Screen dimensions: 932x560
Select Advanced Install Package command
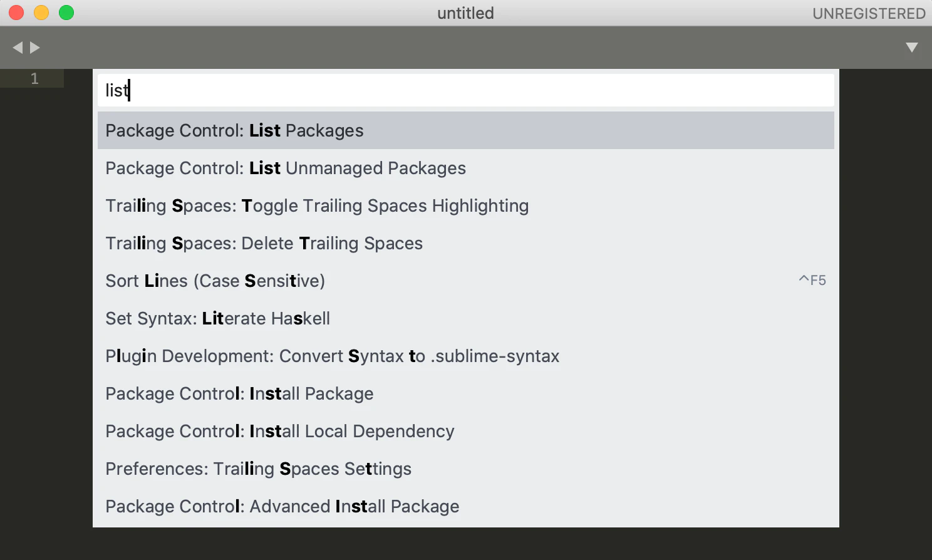point(466,506)
